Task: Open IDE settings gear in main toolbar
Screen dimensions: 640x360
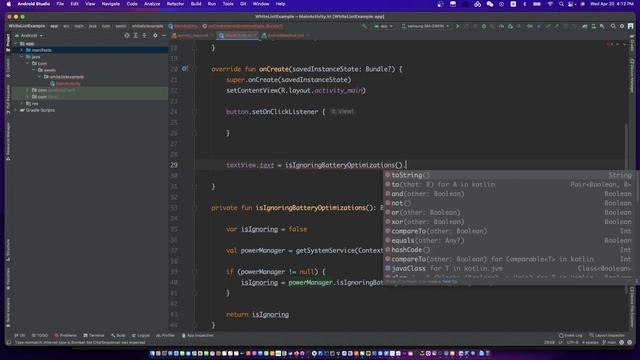Action: tap(622, 26)
